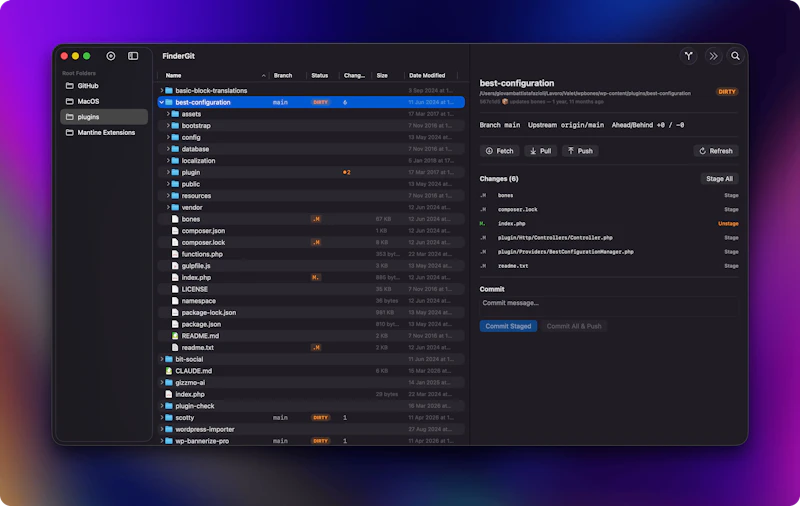The height and width of the screenshot is (506, 800).
Task: Click the CLAUDE.md file icon
Action: pos(168,371)
